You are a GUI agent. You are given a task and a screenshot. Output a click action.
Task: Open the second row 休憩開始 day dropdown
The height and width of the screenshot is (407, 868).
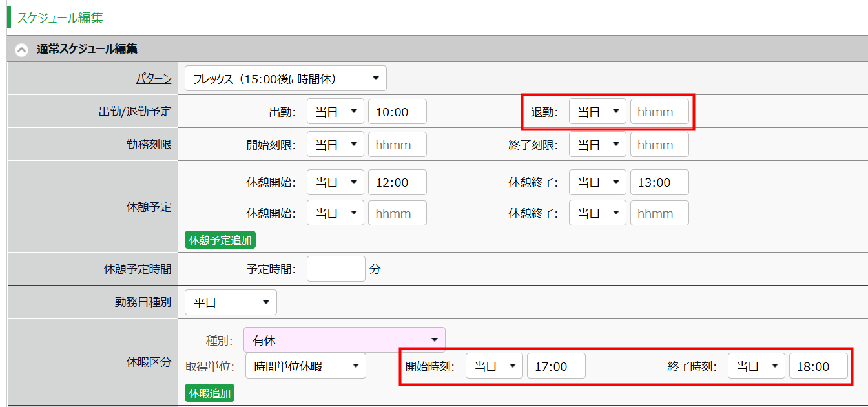tap(335, 213)
